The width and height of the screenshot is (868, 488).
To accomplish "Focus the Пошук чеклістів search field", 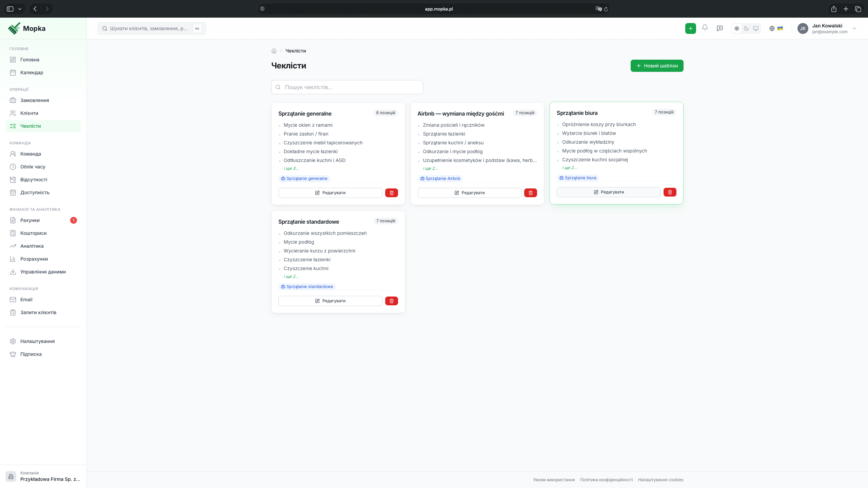I will [x=347, y=87].
